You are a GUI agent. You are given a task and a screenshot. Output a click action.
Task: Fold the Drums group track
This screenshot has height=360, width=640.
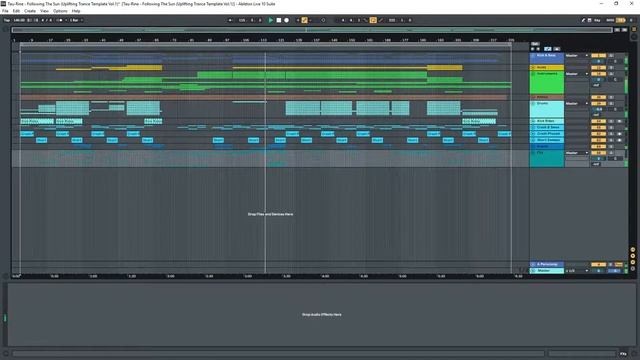pos(533,104)
